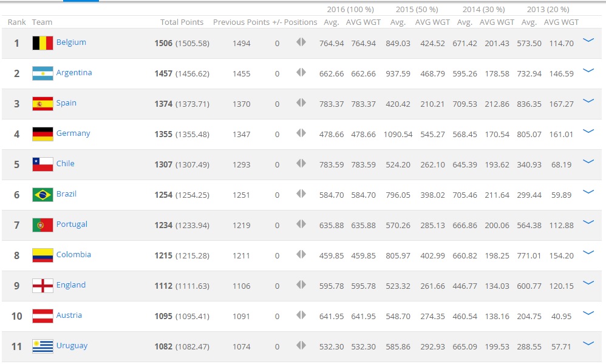Click the Chile flag icon
Screen dimensions: 606x364
[43, 164]
